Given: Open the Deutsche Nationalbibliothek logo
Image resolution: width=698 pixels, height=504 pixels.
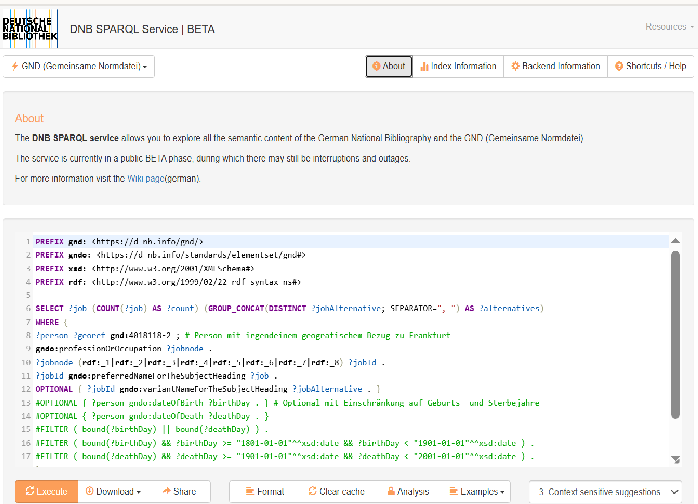Looking at the screenshot, I should pos(30,28).
